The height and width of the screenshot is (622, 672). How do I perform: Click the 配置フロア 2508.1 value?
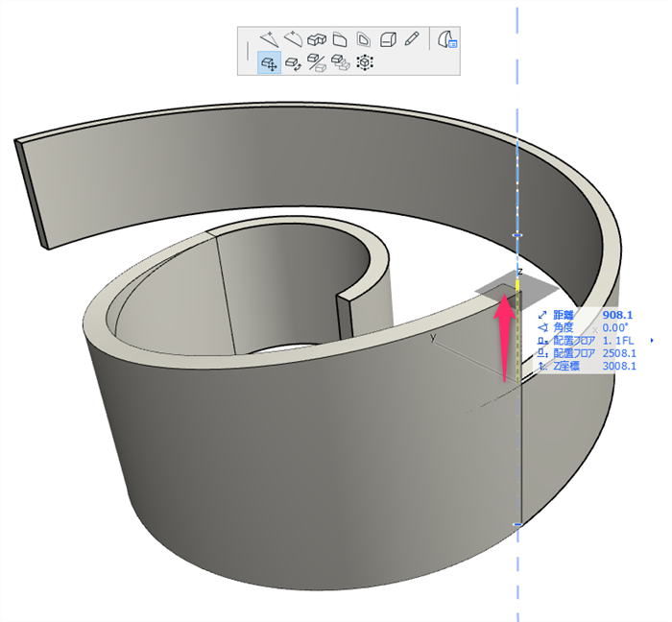coord(619,353)
